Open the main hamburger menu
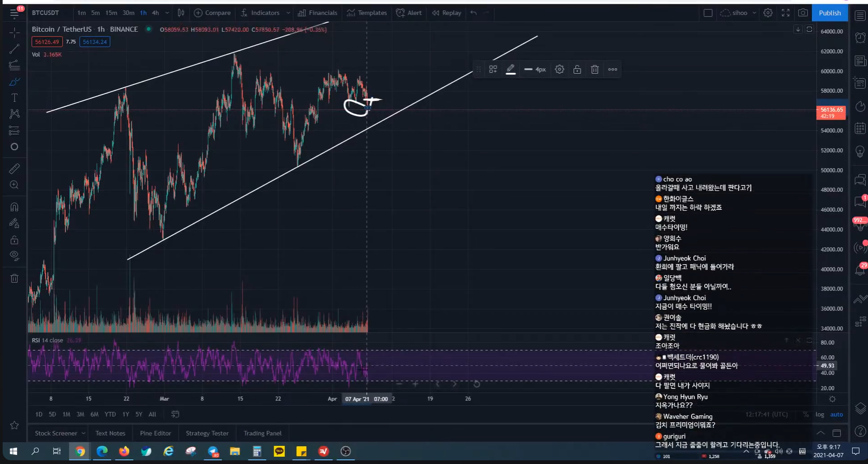This screenshot has height=464, width=868. coord(14,13)
